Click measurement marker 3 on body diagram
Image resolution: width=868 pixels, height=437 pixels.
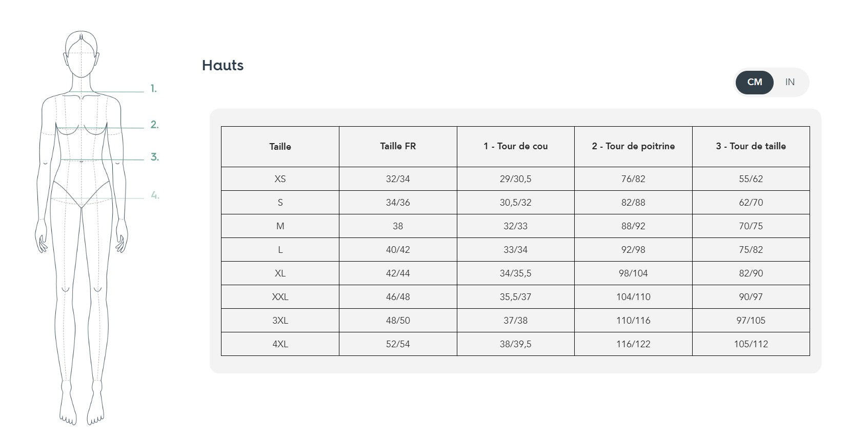pyautogui.click(x=154, y=157)
